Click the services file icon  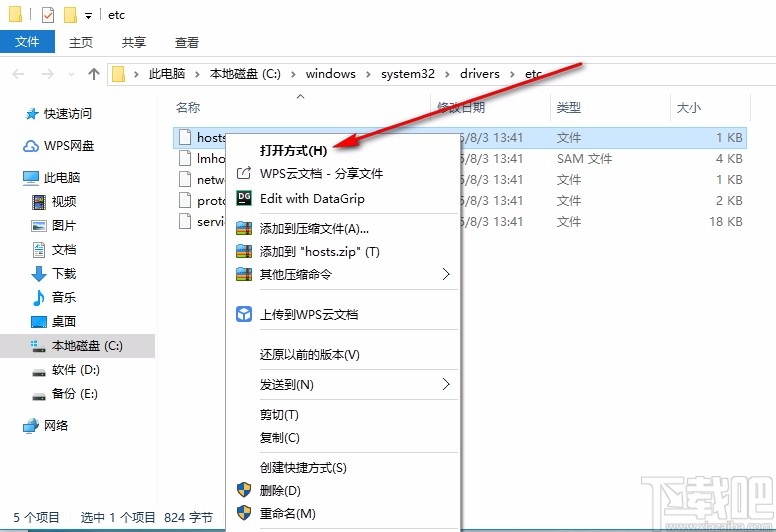pyautogui.click(x=185, y=221)
